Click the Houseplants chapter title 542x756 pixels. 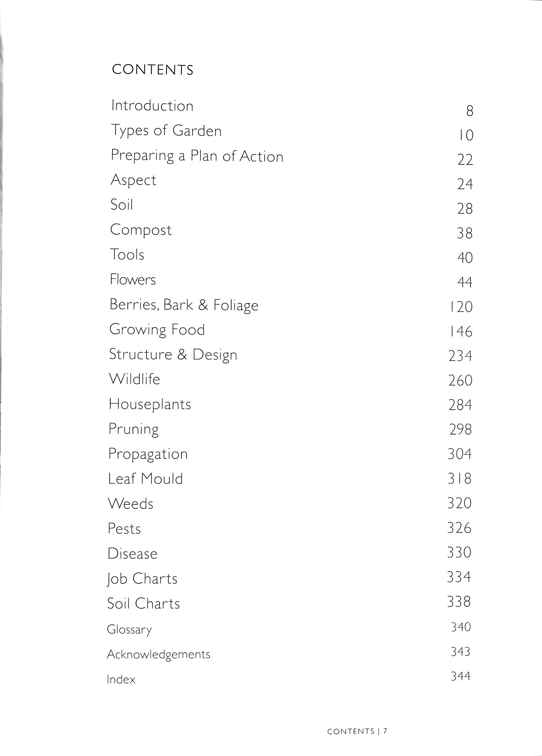[150, 404]
